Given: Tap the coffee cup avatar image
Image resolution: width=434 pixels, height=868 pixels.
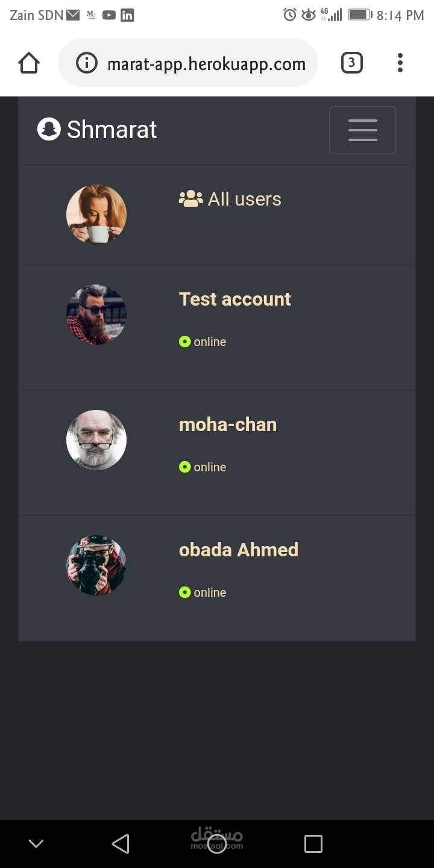Looking at the screenshot, I should pos(96,215).
